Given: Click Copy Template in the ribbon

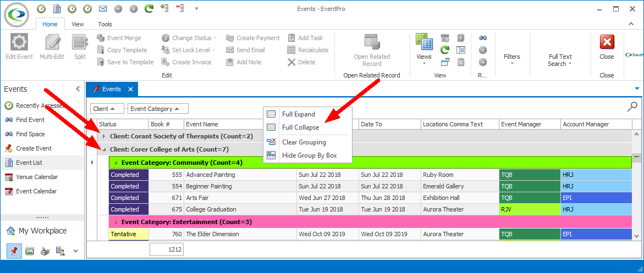Looking at the screenshot, I should 122,50.
